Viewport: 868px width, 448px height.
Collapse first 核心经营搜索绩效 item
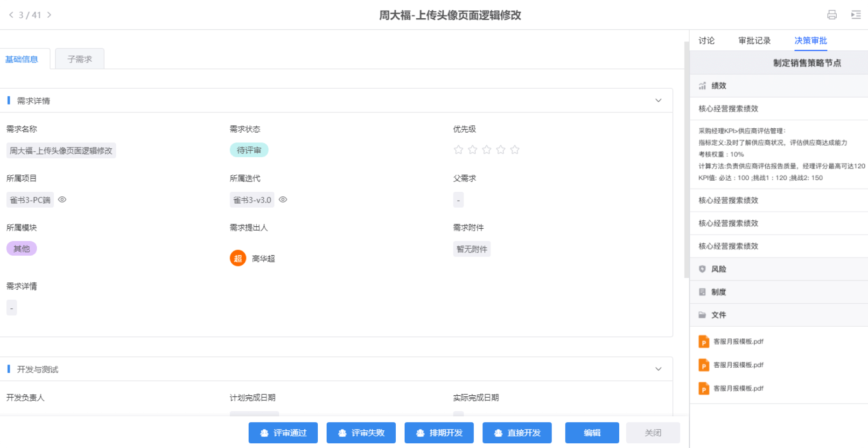coord(779,109)
